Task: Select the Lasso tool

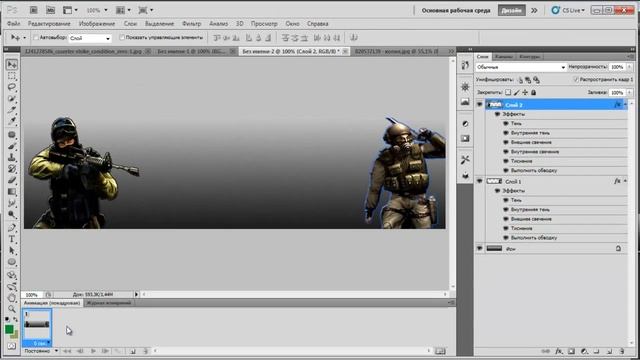Action: (x=12, y=87)
